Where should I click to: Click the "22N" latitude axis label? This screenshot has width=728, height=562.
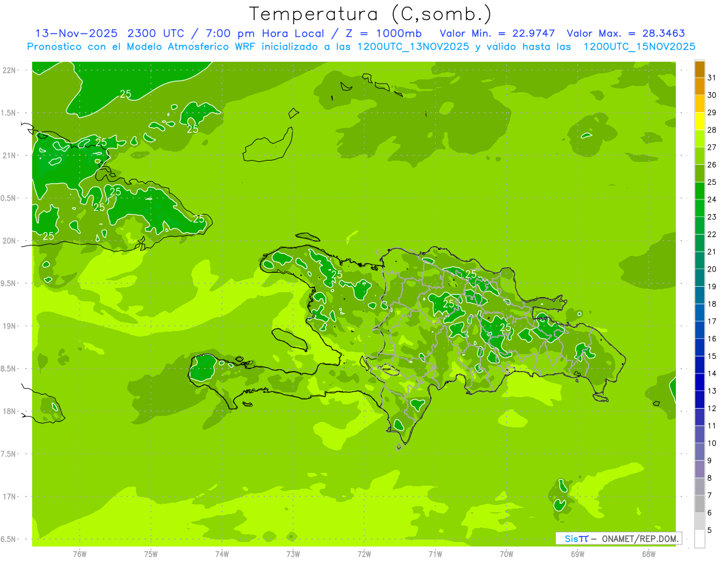[9, 70]
